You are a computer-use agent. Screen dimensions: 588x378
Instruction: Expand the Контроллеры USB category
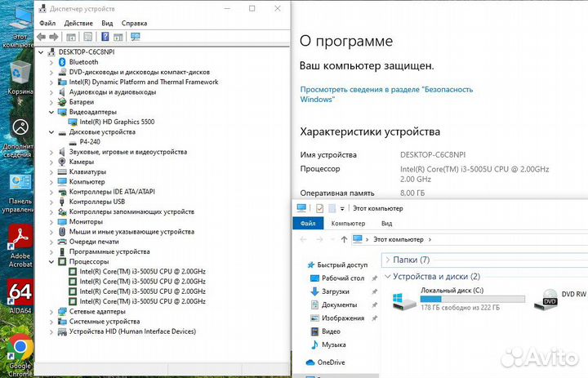coord(51,202)
